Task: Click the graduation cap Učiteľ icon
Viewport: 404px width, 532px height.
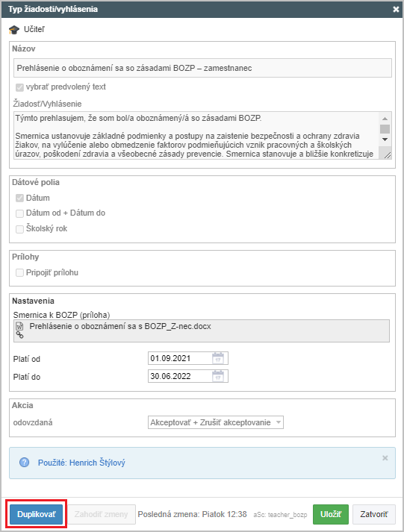Action: [x=14, y=30]
